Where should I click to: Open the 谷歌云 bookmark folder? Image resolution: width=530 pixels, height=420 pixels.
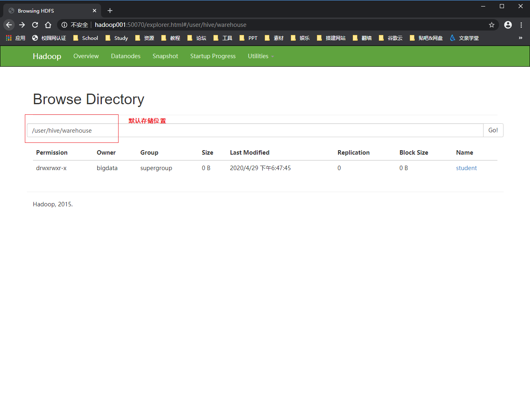391,38
